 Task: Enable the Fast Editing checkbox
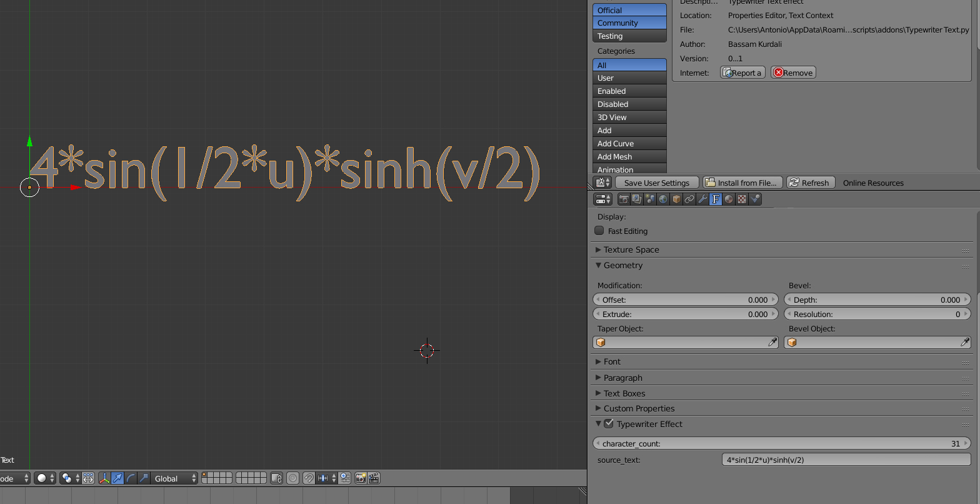point(599,231)
